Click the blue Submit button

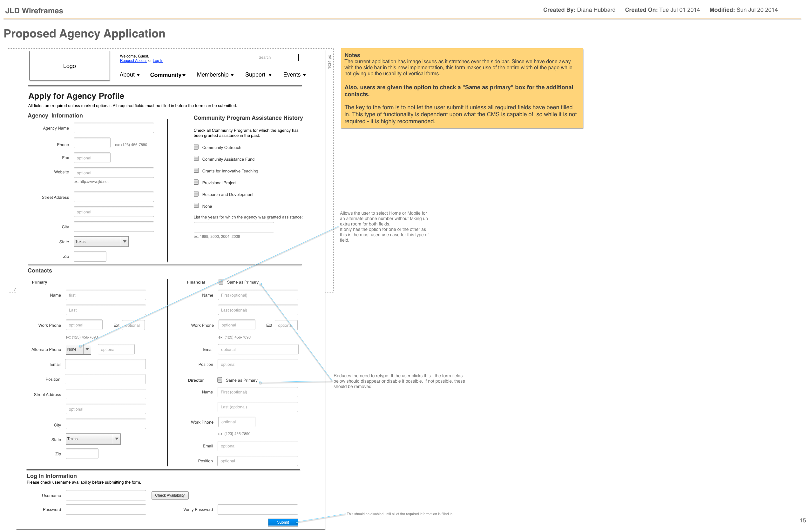tap(283, 522)
